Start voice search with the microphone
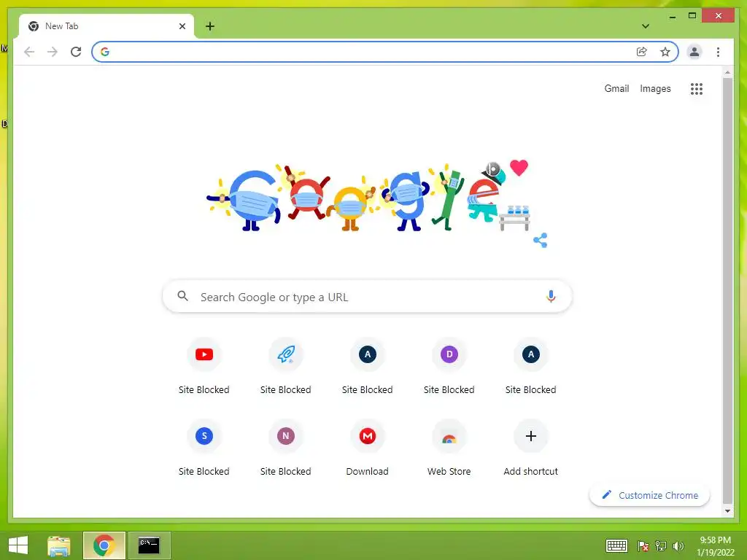The width and height of the screenshot is (747, 560). pyautogui.click(x=551, y=297)
